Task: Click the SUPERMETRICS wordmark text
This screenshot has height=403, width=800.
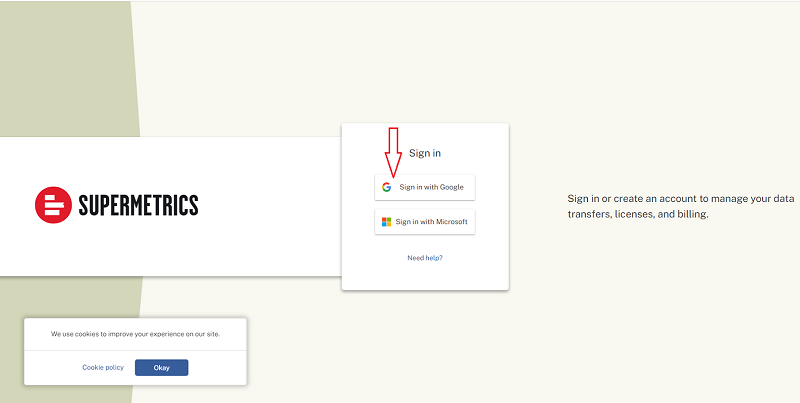Action: (x=138, y=205)
